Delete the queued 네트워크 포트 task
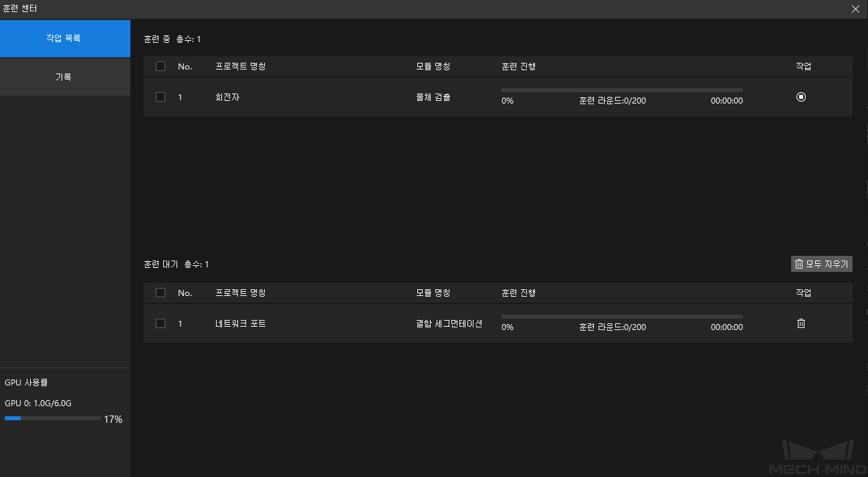 tap(801, 323)
